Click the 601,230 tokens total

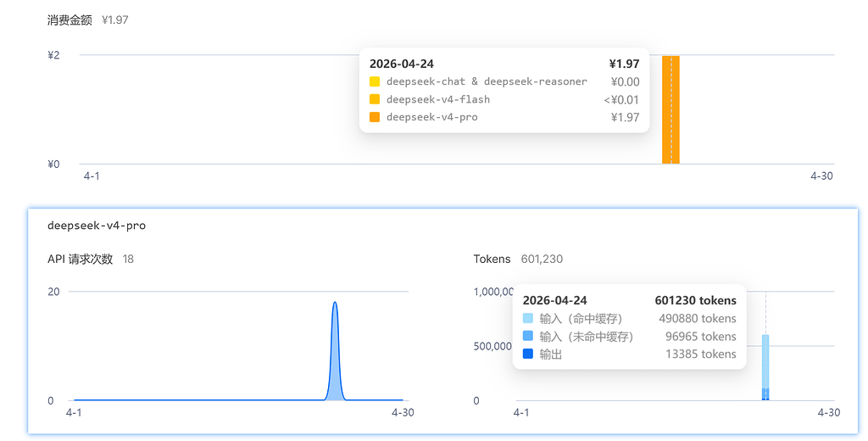[542, 259]
